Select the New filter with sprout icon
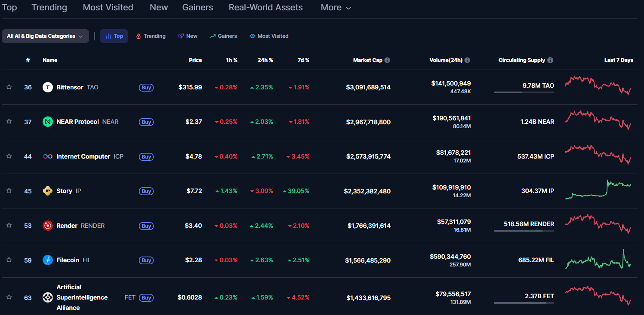Image resolution: width=644 pixels, height=315 pixels. click(188, 36)
